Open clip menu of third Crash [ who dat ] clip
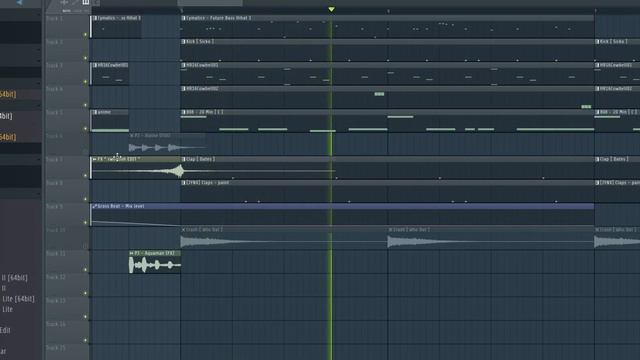The image size is (640, 360). tap(597, 230)
